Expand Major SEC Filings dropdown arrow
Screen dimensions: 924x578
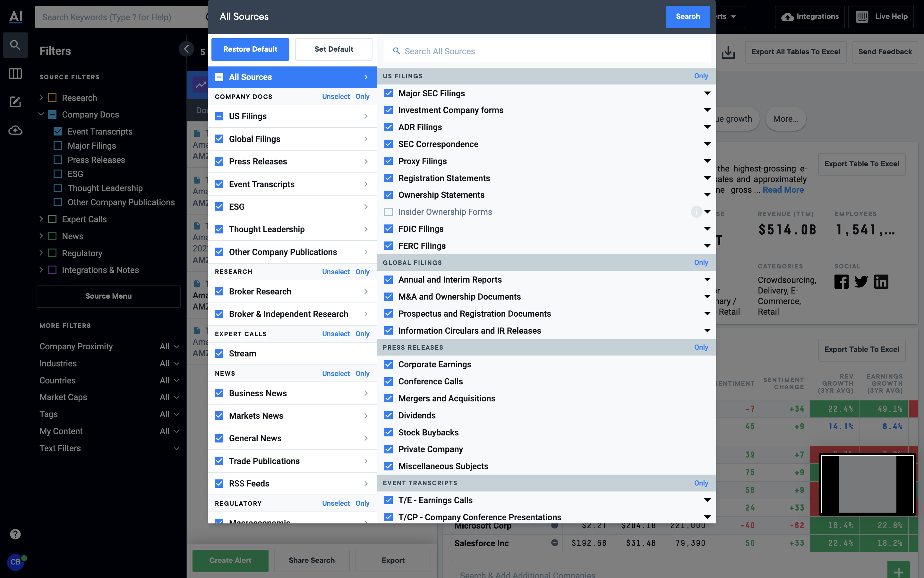tap(707, 93)
